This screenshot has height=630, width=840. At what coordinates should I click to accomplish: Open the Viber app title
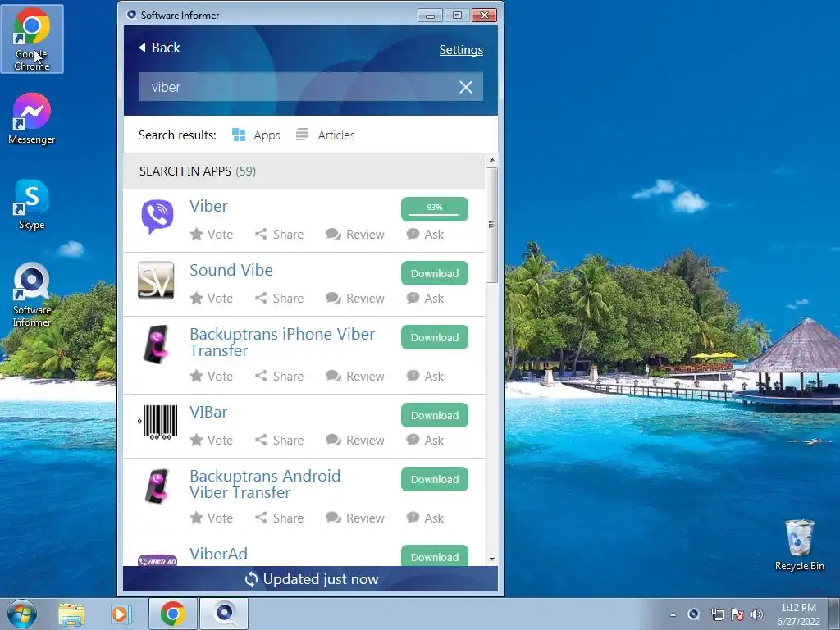coord(208,206)
